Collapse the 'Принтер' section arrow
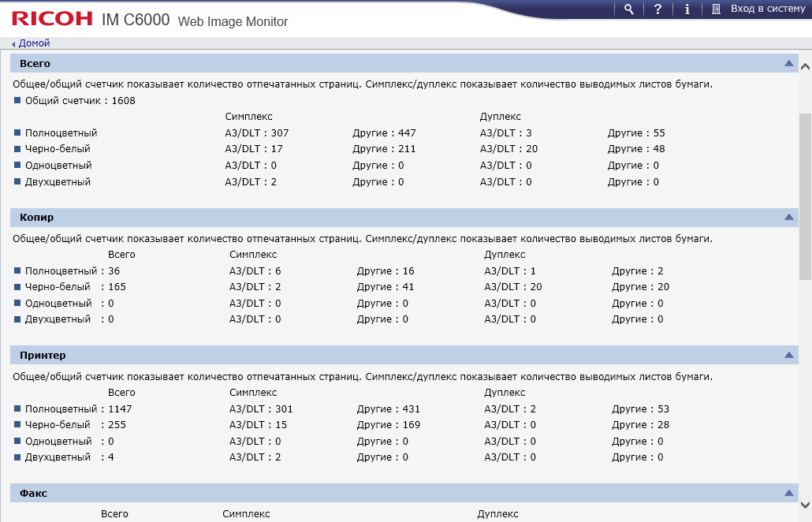812x522 pixels. 788,355
